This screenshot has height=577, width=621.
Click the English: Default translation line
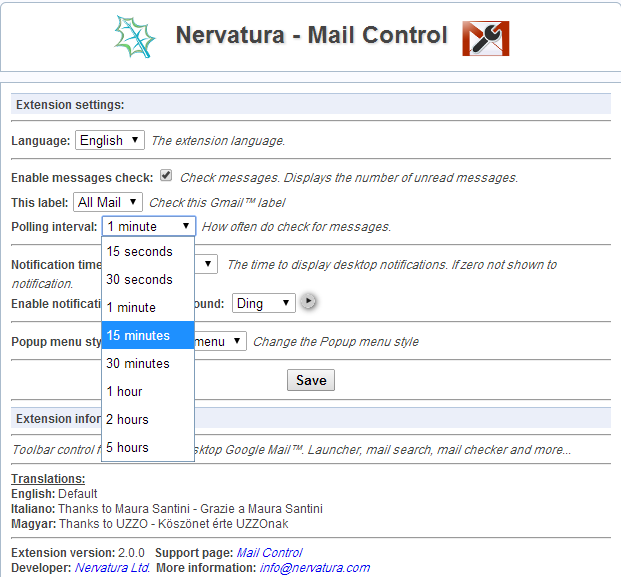pyautogui.click(x=54, y=493)
